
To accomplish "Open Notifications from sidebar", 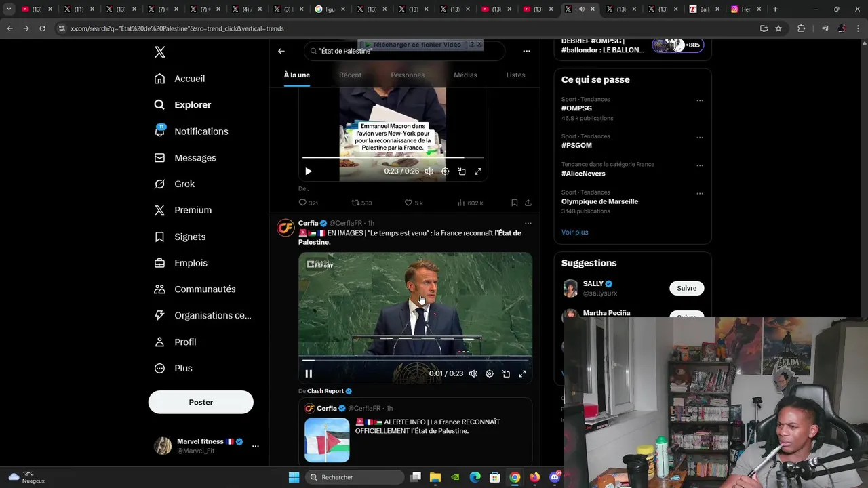I will (191, 131).
